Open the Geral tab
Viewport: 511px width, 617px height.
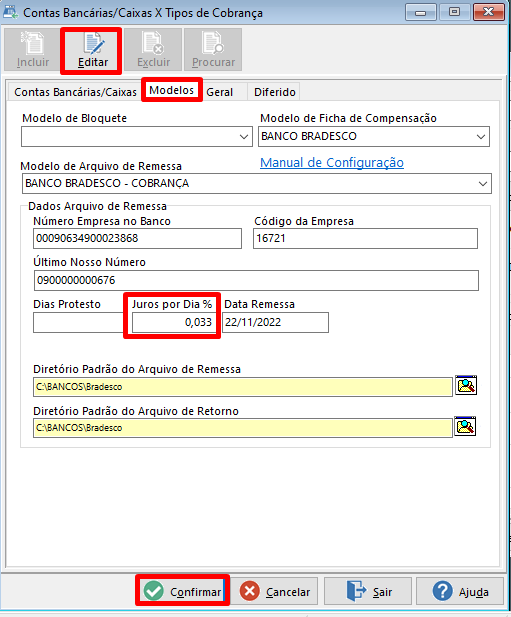(x=220, y=92)
